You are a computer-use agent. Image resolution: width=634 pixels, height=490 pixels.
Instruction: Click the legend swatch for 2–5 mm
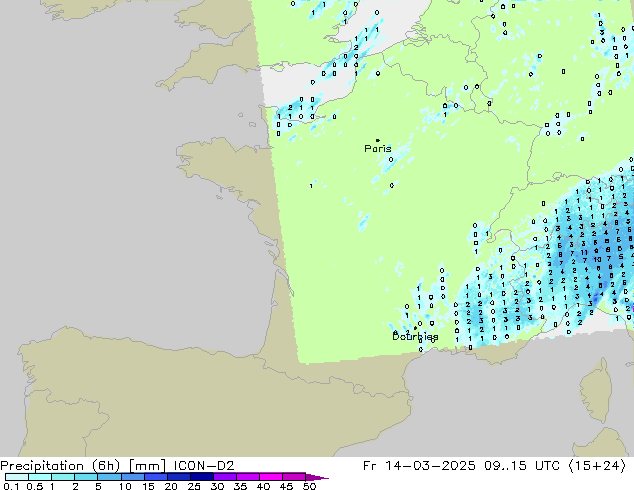[86, 477]
